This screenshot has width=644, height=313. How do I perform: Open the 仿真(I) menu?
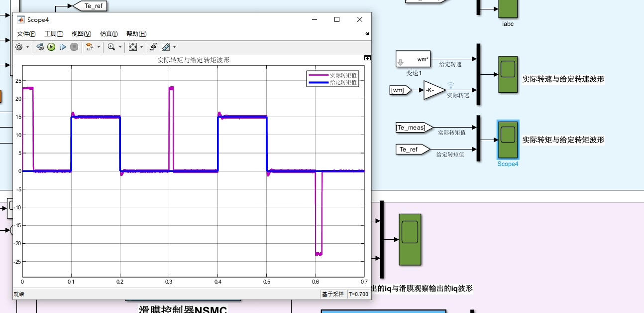(108, 34)
